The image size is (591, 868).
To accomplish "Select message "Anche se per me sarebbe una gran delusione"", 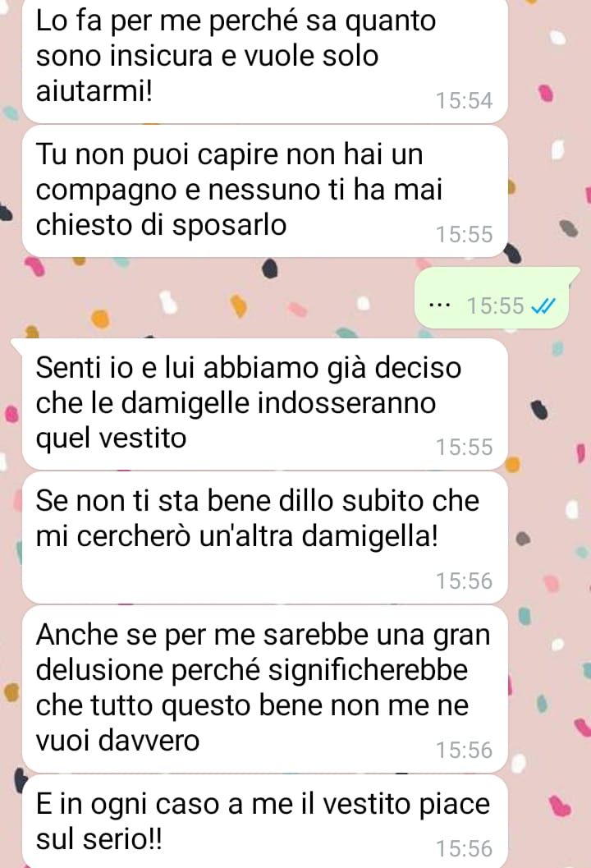I will click(x=264, y=689).
